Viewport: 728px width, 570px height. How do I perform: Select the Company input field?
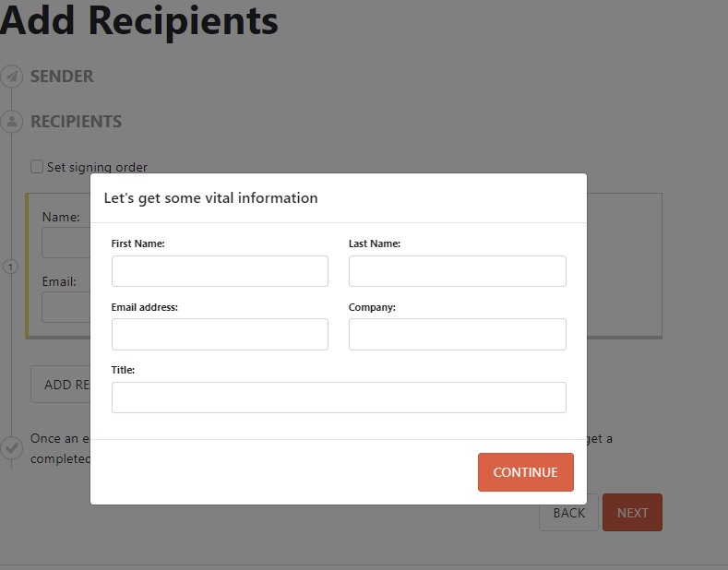point(457,334)
